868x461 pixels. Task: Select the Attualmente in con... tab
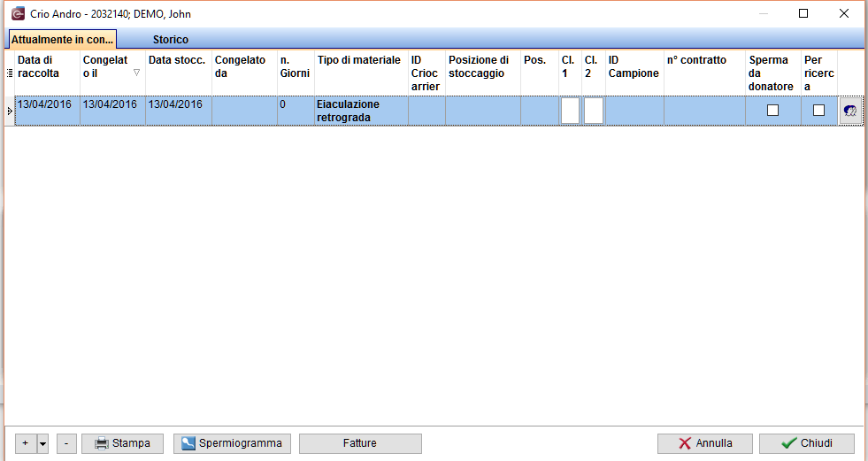[63, 40]
